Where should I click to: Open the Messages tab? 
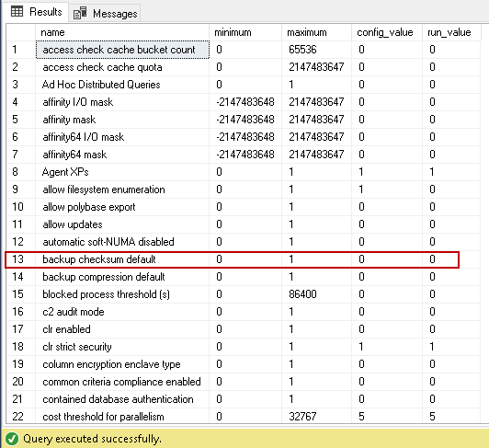(105, 14)
